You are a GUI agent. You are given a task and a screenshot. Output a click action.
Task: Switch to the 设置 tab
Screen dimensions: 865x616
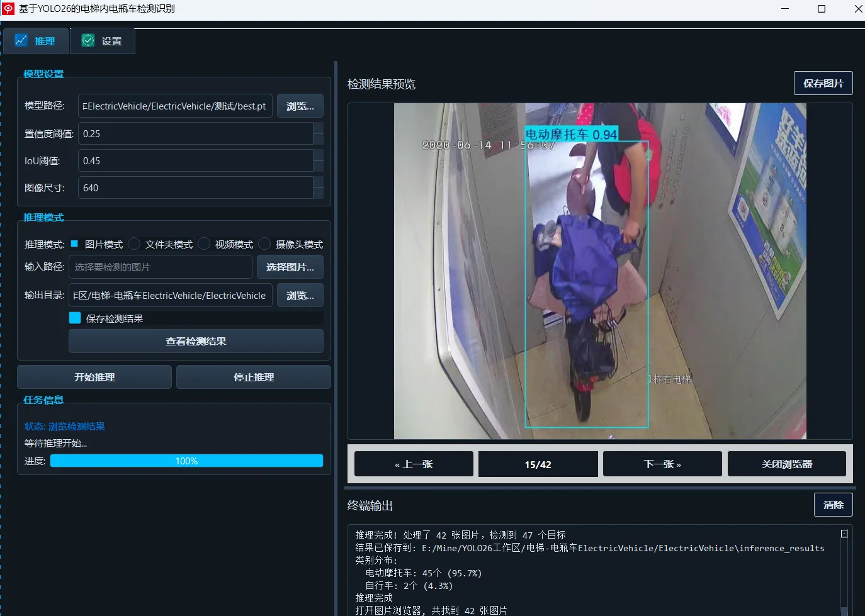[102, 40]
